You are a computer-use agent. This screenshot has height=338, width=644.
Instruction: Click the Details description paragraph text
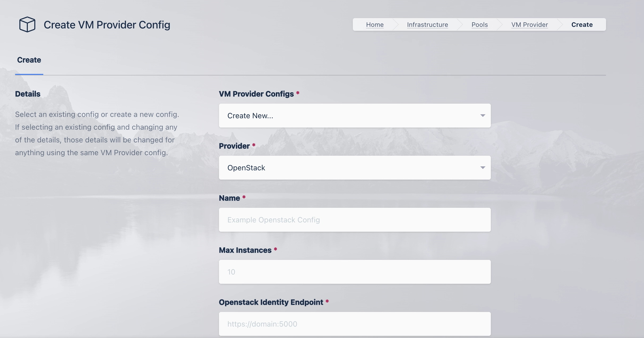point(97,133)
